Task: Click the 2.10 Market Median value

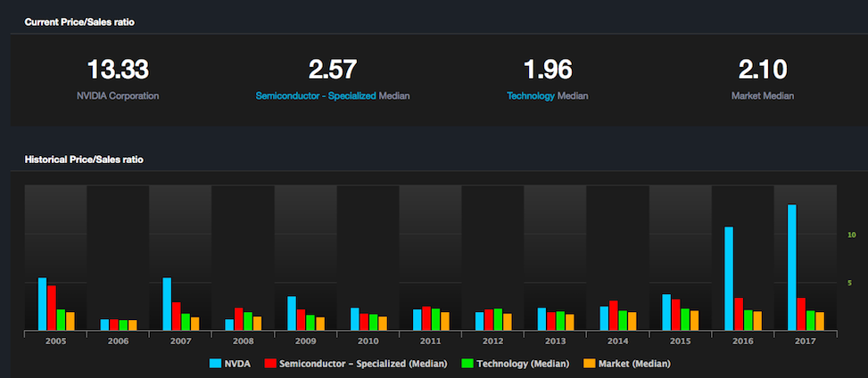Action: [x=763, y=70]
